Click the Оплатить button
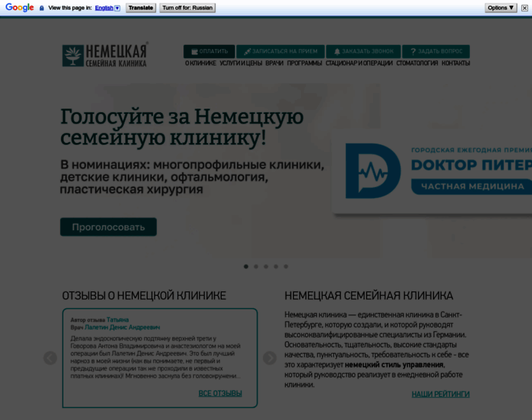This screenshot has height=420, width=532. tap(209, 52)
